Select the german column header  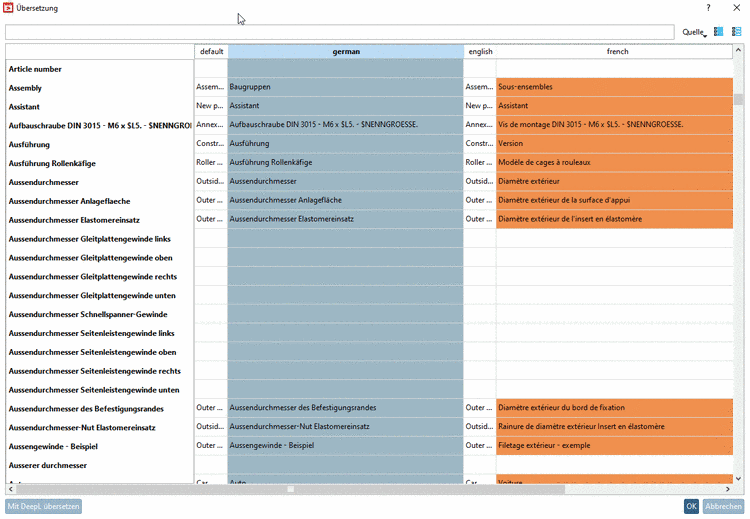tap(346, 52)
